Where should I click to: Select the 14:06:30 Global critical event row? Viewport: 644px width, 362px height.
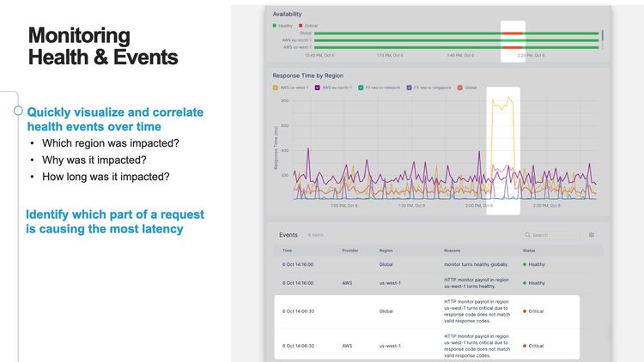pyautogui.click(x=426, y=311)
